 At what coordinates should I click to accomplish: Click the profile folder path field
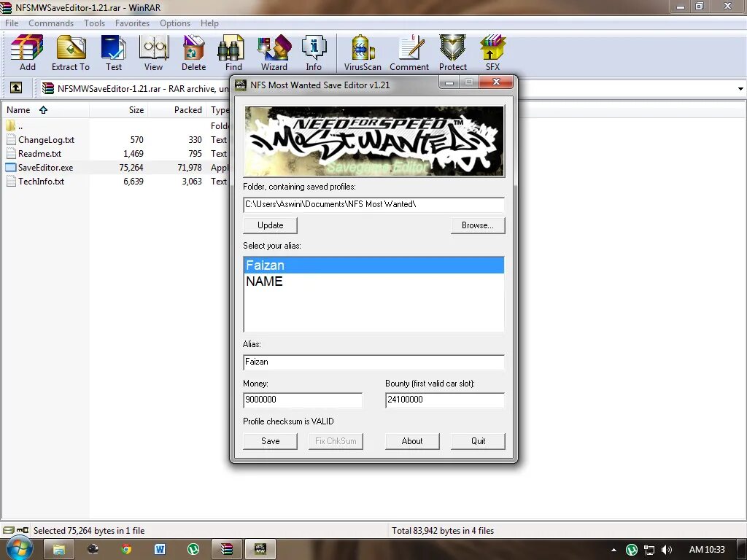373,204
